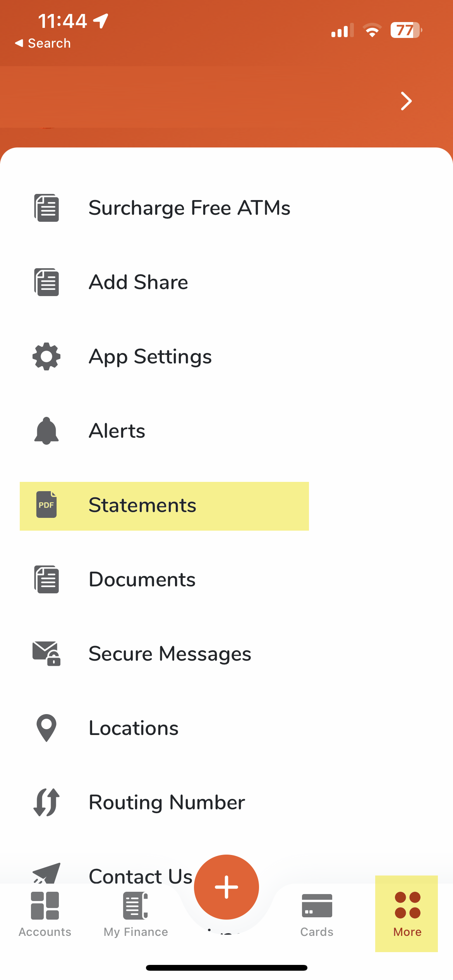
Task: Switch to the Accounts tab
Action: (45, 913)
